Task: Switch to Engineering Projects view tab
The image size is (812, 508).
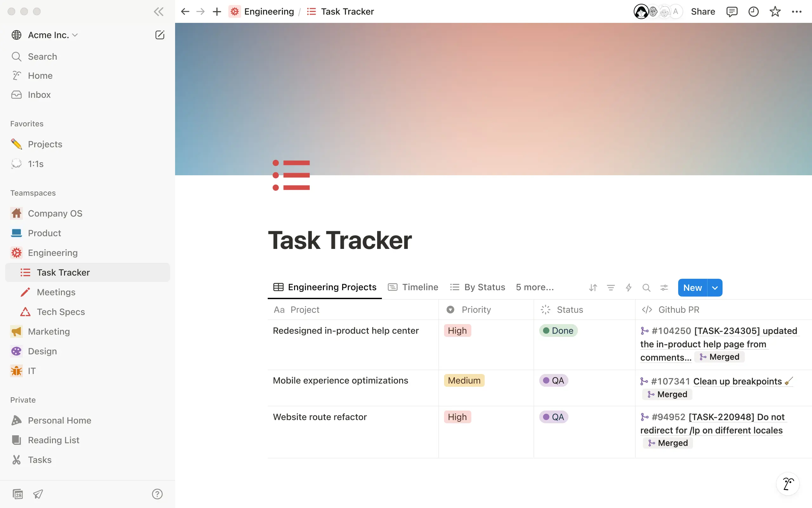Action: point(325,287)
